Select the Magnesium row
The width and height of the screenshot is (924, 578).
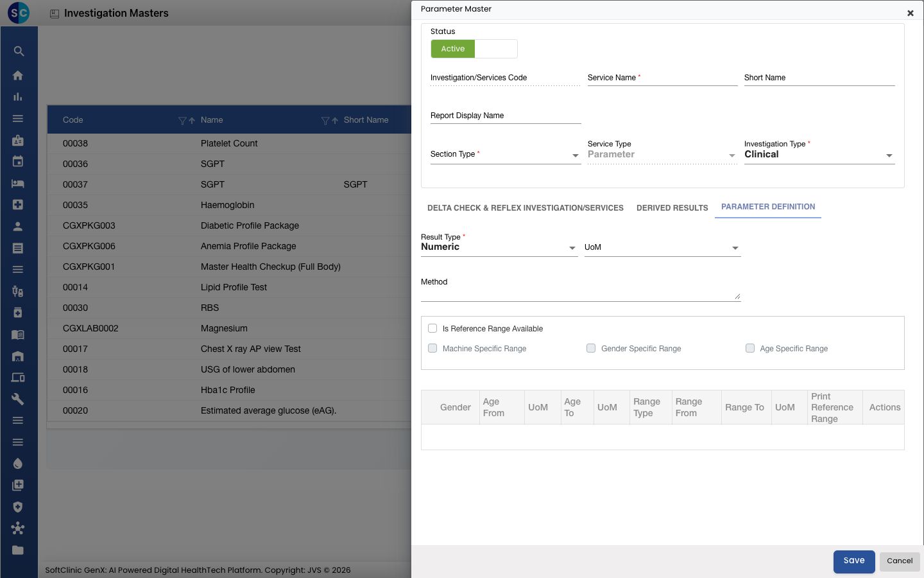(x=229, y=328)
